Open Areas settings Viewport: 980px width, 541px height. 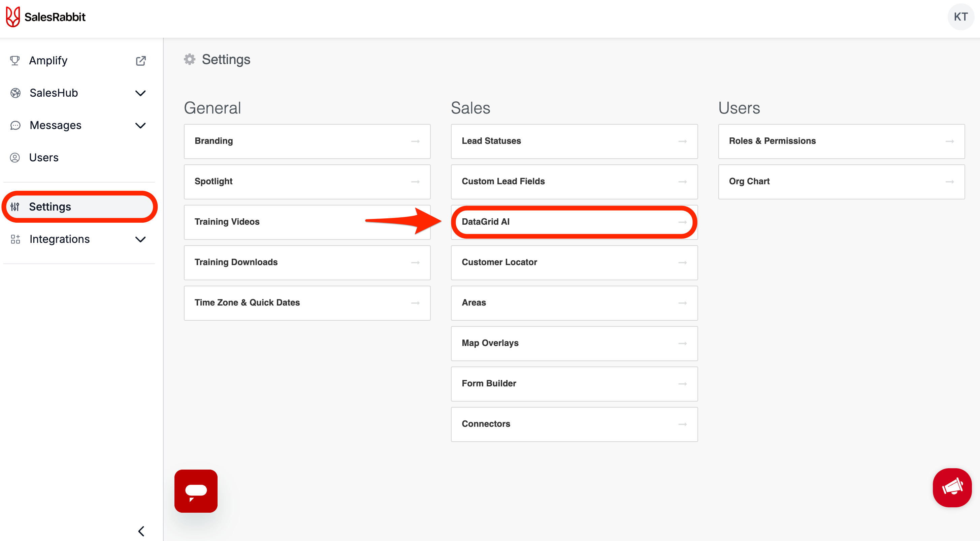click(x=574, y=303)
